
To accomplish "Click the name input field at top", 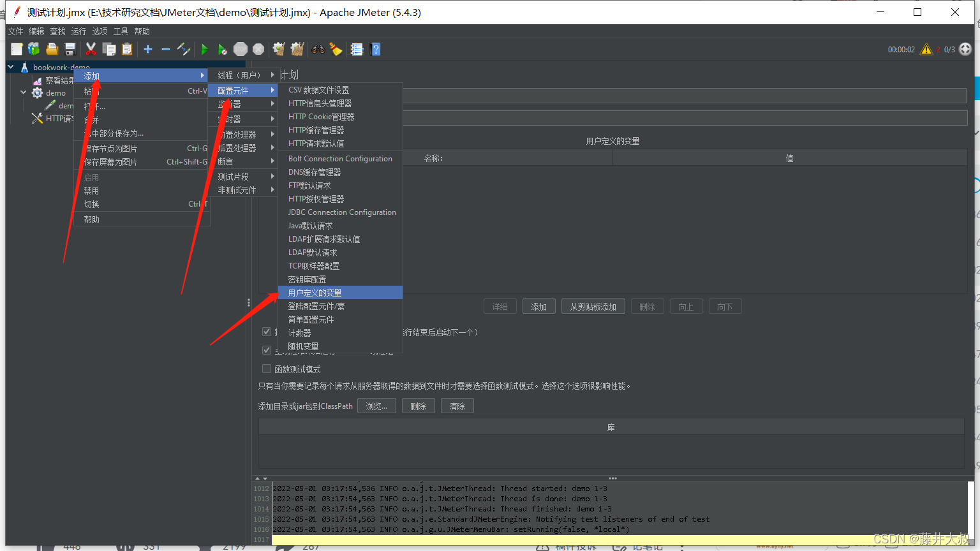I will (686, 96).
